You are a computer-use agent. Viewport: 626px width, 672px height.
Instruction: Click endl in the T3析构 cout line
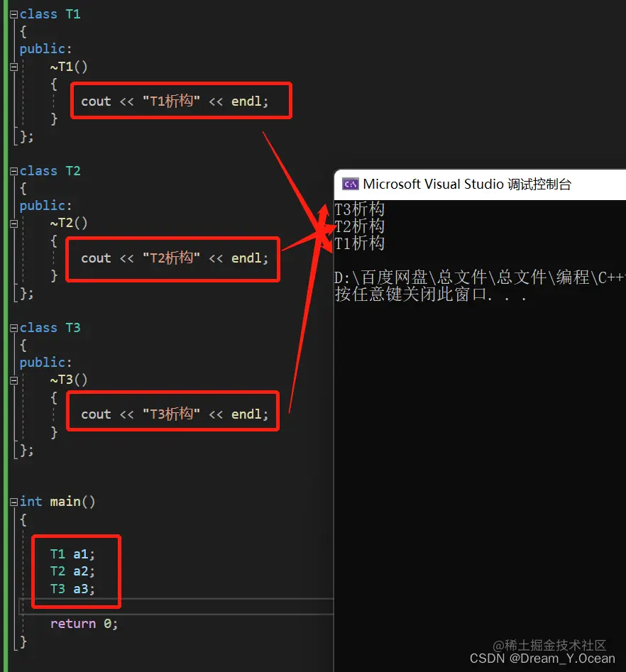(246, 414)
